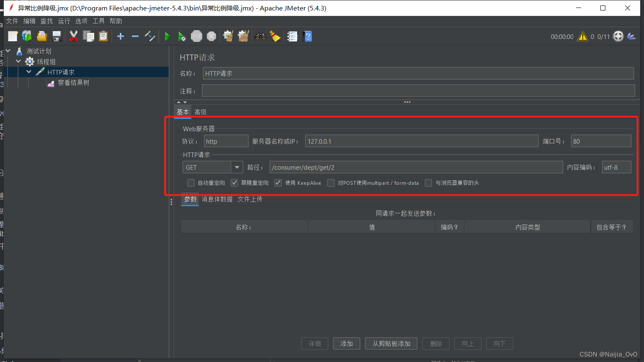
Task: Check 与浏览器兼容的头 option
Action: tap(428, 183)
